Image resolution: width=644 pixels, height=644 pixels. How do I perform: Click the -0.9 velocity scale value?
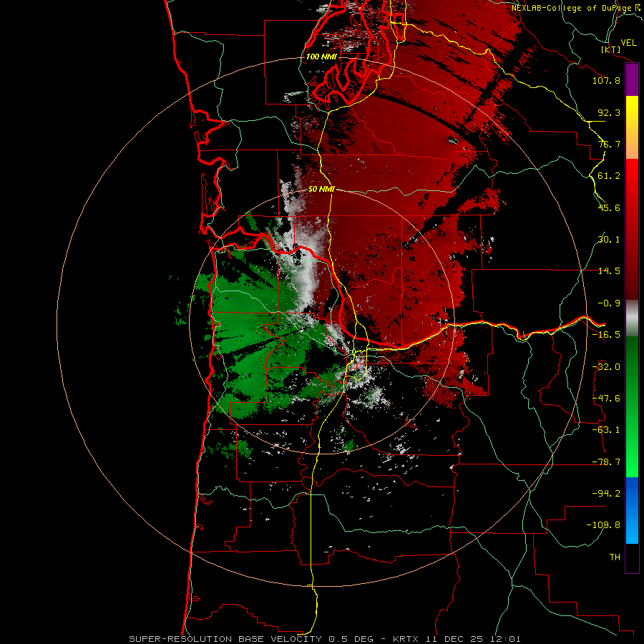click(609, 303)
